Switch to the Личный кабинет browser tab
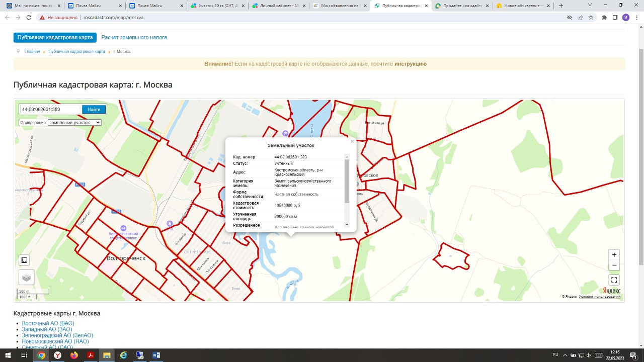644x362 pixels. (276, 6)
